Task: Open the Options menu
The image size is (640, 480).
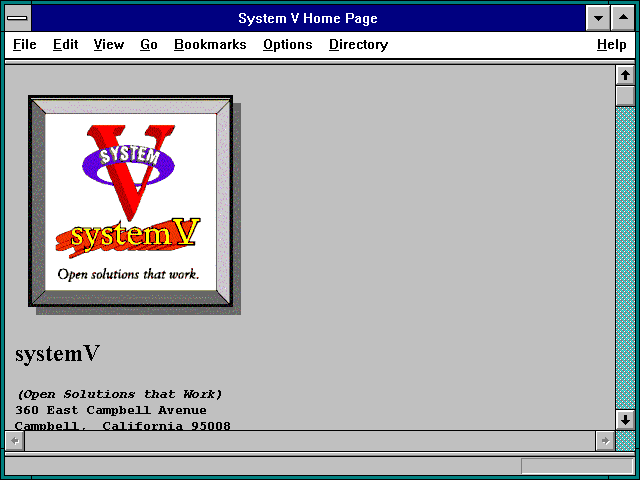Action: tap(288, 44)
